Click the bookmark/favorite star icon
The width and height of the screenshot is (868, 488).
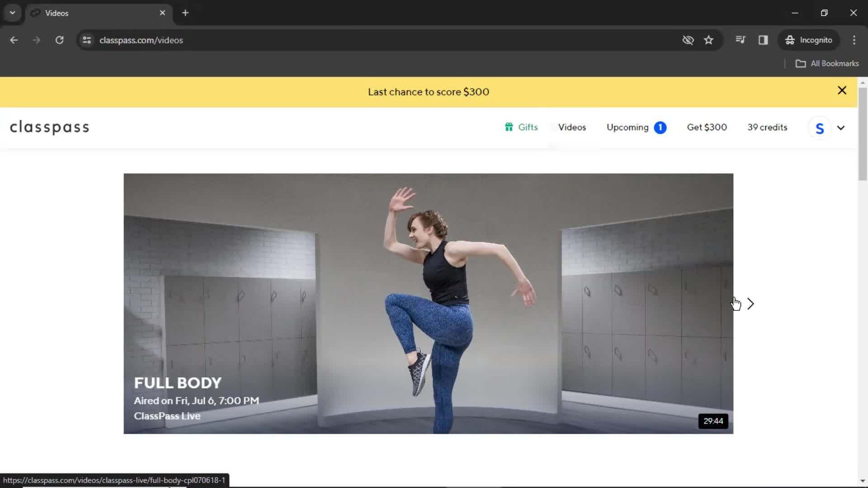[x=709, y=40]
